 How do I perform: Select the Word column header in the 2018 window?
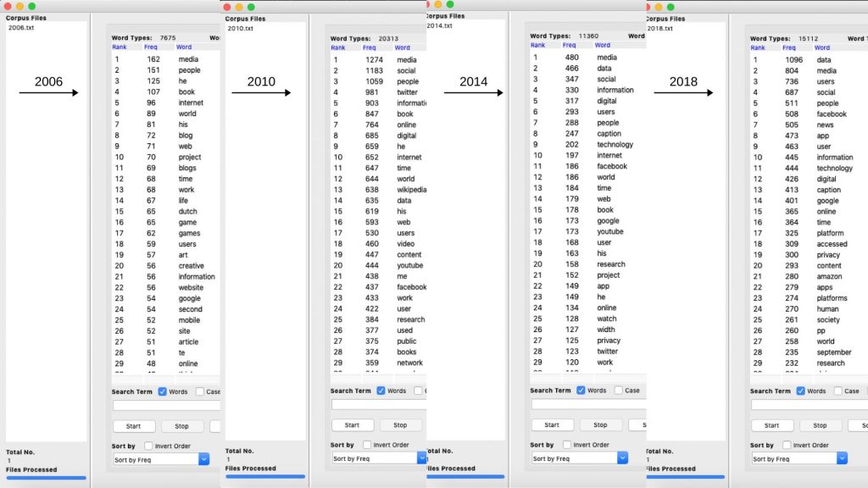[822, 48]
